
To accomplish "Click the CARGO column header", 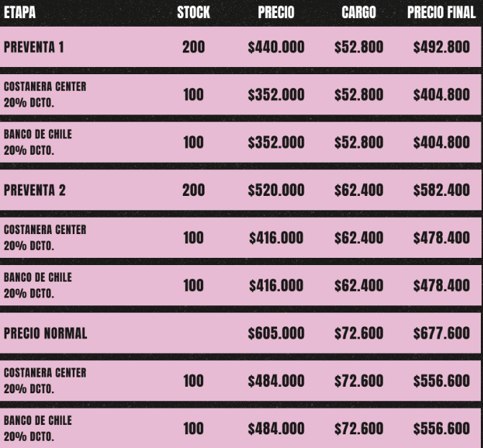I will pos(358,13).
